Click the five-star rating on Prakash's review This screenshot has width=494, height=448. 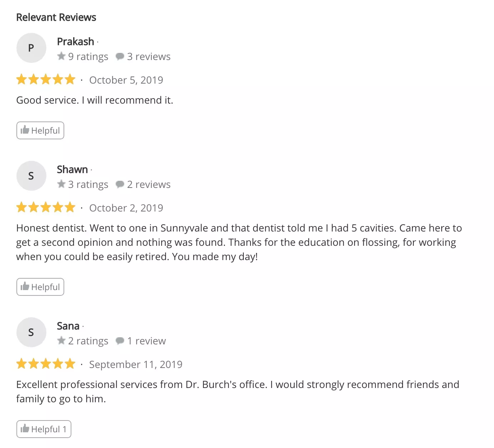pyautogui.click(x=46, y=79)
